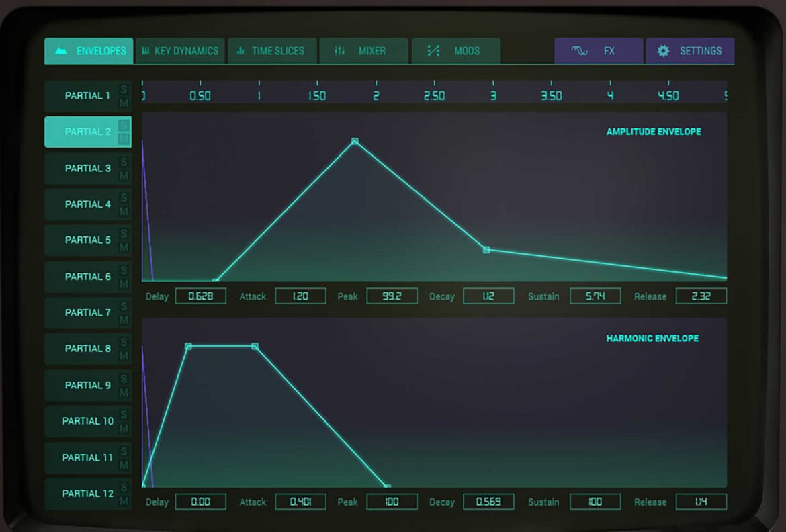Mute Partial 7 with M button
786x532 pixels.
[x=124, y=320]
